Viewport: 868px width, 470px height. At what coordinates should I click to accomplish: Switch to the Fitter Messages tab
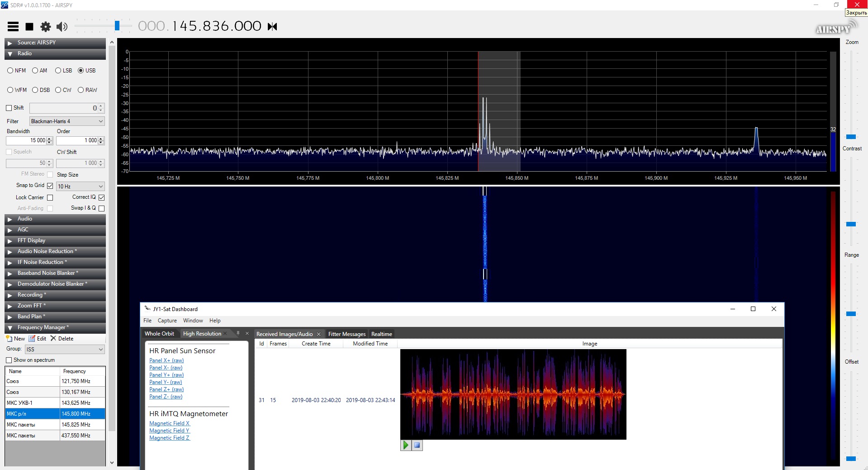coord(347,334)
